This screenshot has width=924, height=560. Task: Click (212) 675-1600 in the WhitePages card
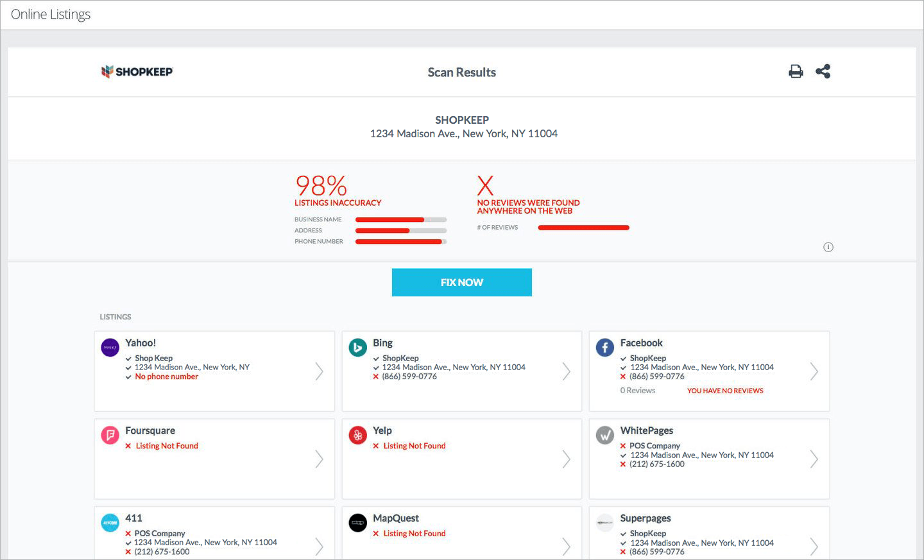pyautogui.click(x=657, y=464)
